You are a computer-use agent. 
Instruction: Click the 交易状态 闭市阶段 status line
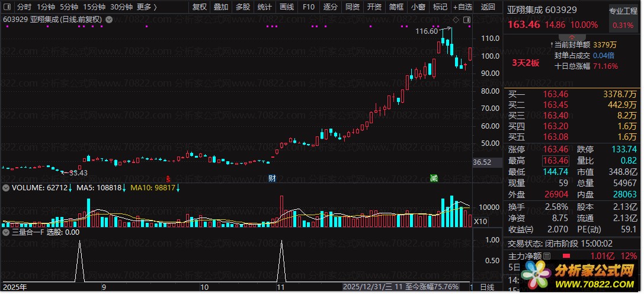560,244
